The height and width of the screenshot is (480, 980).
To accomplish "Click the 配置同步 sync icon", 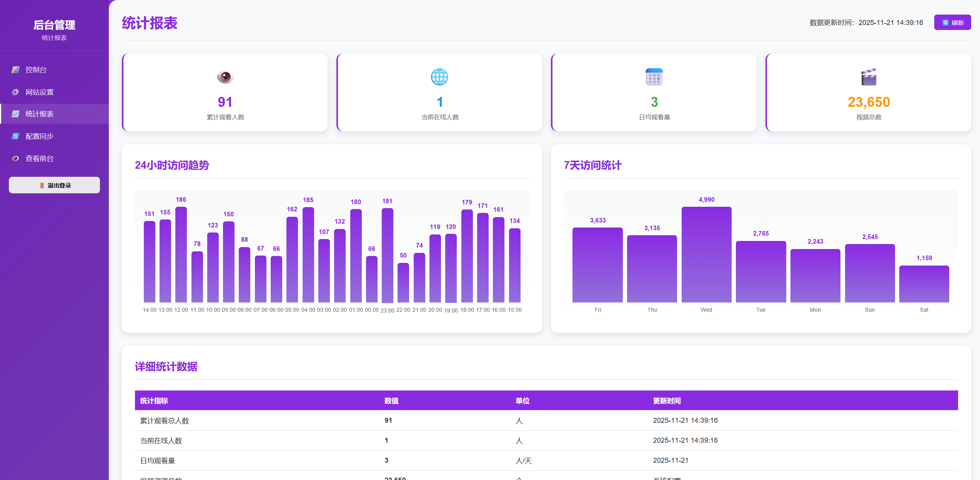I will point(15,136).
